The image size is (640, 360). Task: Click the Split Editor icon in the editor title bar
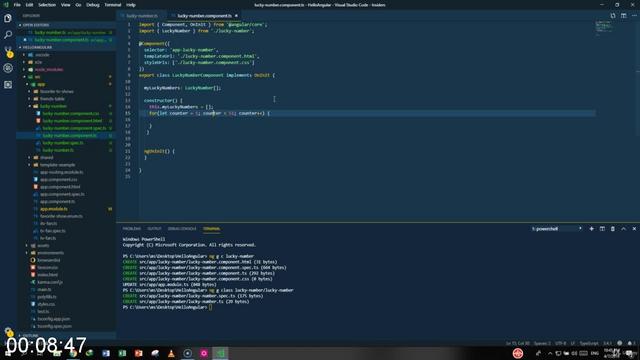click(623, 16)
